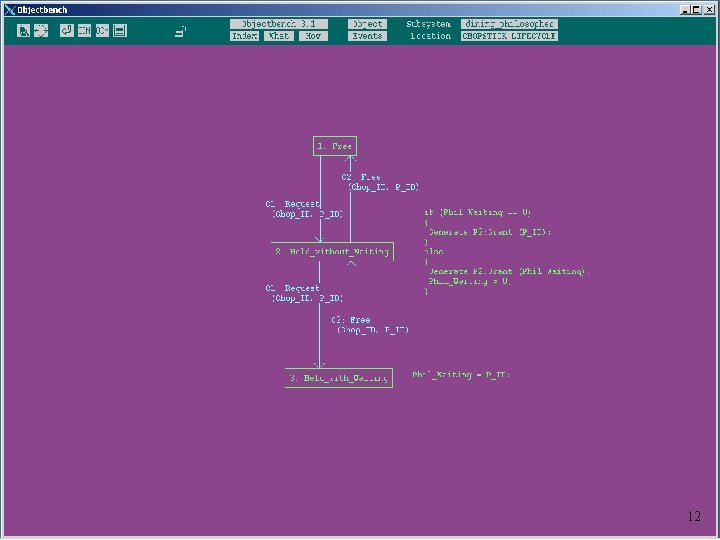
Task: Click the save disk toolbar icon
Action: (x=120, y=31)
